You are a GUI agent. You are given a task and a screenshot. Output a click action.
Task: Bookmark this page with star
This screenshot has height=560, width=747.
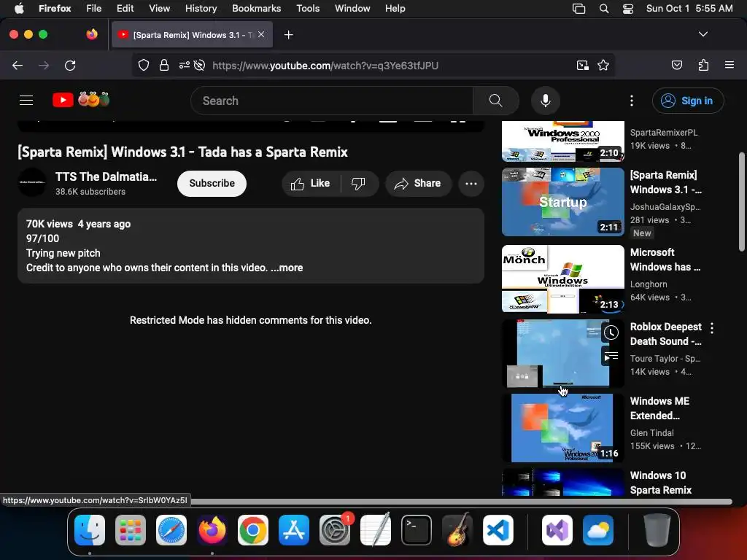pos(603,65)
